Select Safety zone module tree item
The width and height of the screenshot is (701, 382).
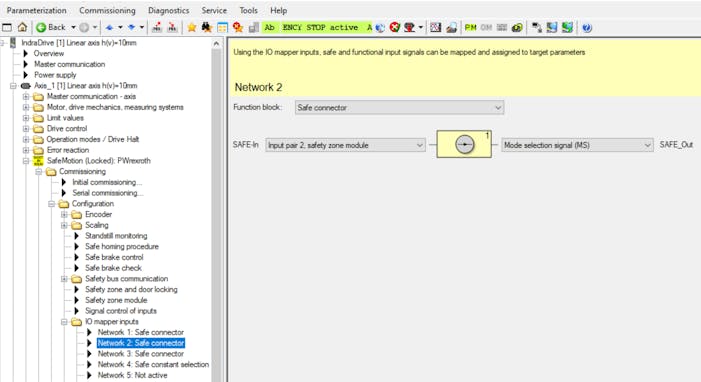point(116,300)
